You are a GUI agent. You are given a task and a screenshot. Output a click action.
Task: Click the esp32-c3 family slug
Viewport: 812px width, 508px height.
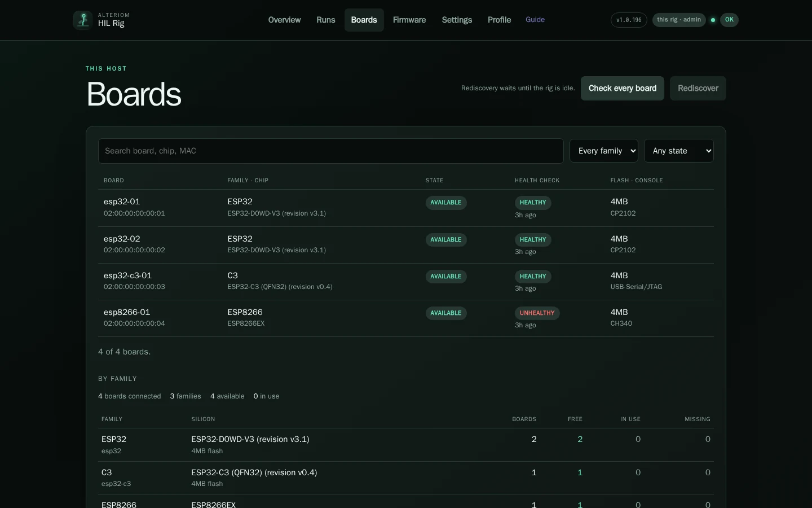(116, 484)
